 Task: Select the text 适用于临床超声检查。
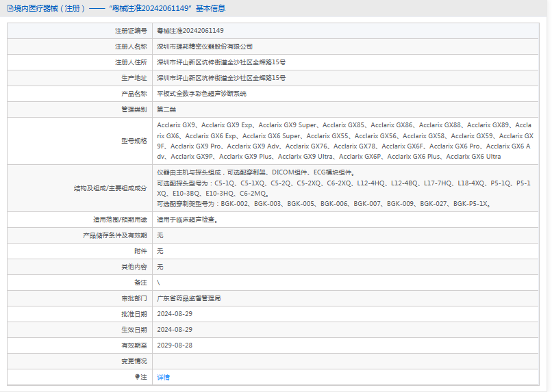(187, 220)
